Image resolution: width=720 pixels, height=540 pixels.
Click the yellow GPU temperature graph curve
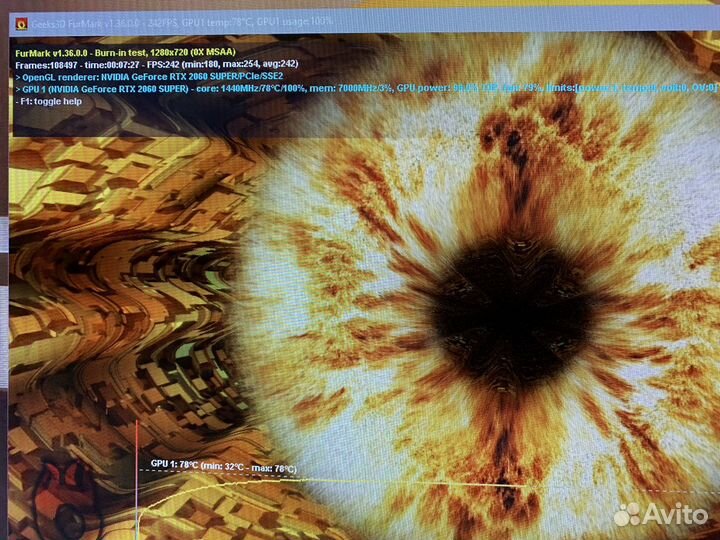click(x=331, y=482)
